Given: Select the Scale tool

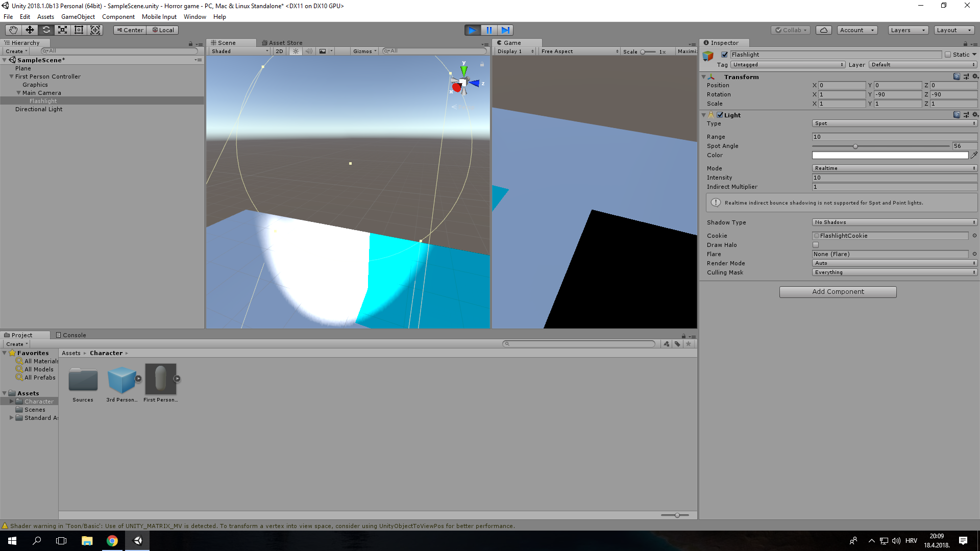Looking at the screenshot, I should (x=62, y=30).
